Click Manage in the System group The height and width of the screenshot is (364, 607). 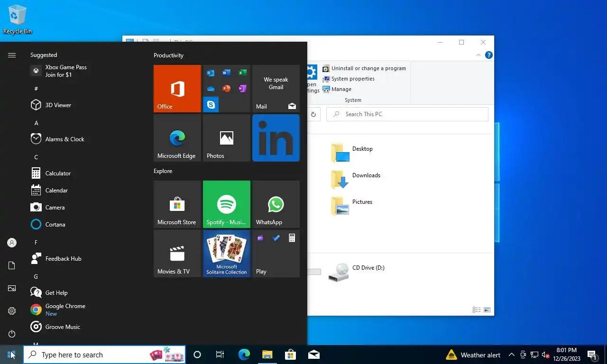click(337, 89)
